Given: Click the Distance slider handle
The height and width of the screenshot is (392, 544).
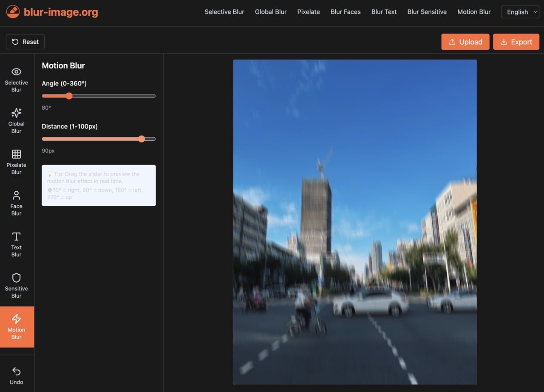Looking at the screenshot, I should [x=142, y=139].
